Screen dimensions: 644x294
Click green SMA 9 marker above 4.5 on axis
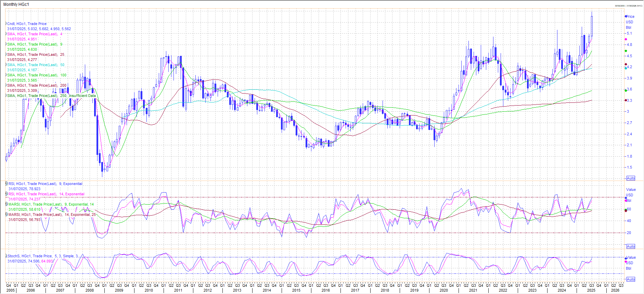pyautogui.click(x=626, y=51)
